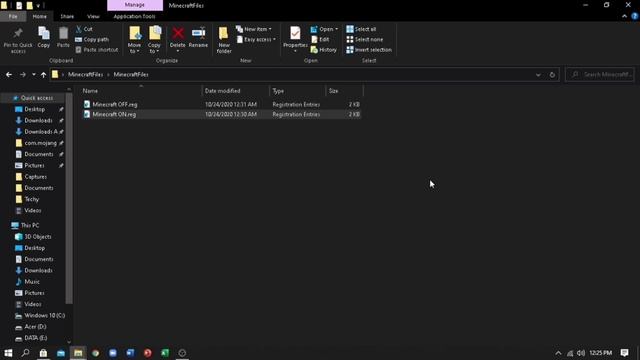Open the Action Center notifications
The image size is (640, 360).
[624, 353]
